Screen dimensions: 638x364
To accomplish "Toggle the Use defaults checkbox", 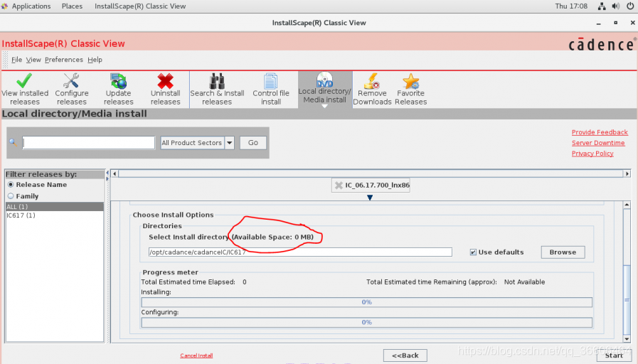I will [x=474, y=252].
